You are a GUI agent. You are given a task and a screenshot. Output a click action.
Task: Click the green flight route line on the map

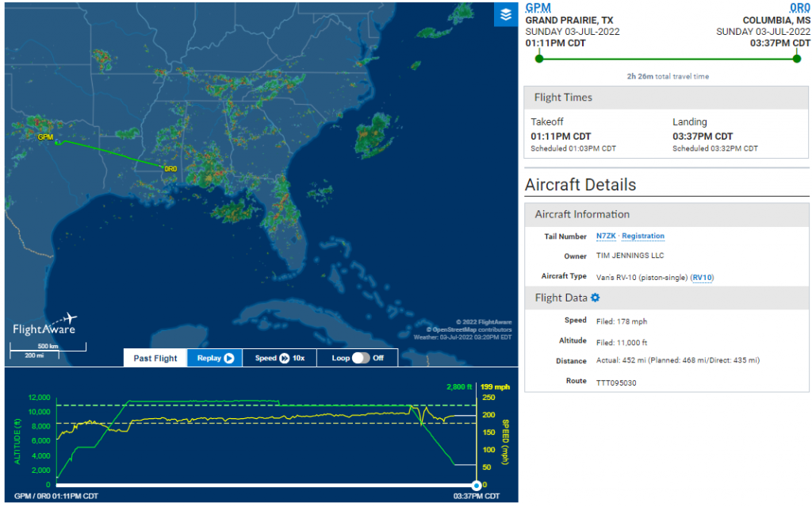pyautogui.click(x=111, y=155)
